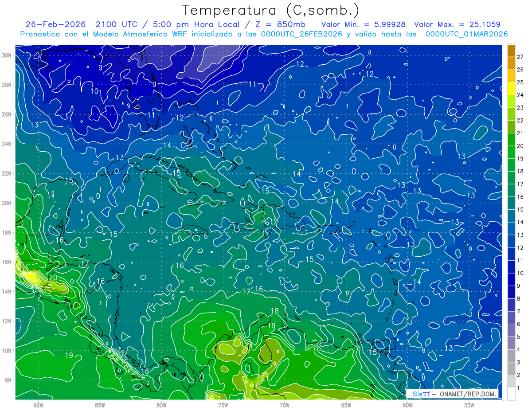
Task: Click the color bar tick label 4
Action: click(519, 350)
